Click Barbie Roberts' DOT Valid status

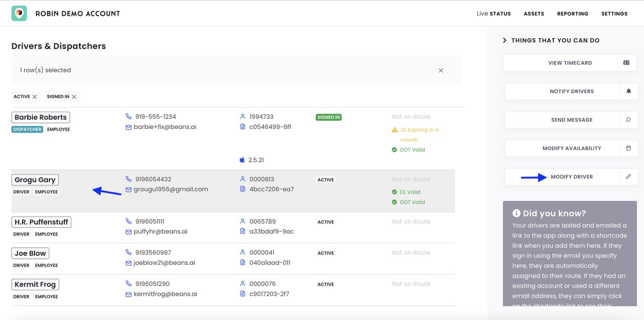click(x=408, y=150)
